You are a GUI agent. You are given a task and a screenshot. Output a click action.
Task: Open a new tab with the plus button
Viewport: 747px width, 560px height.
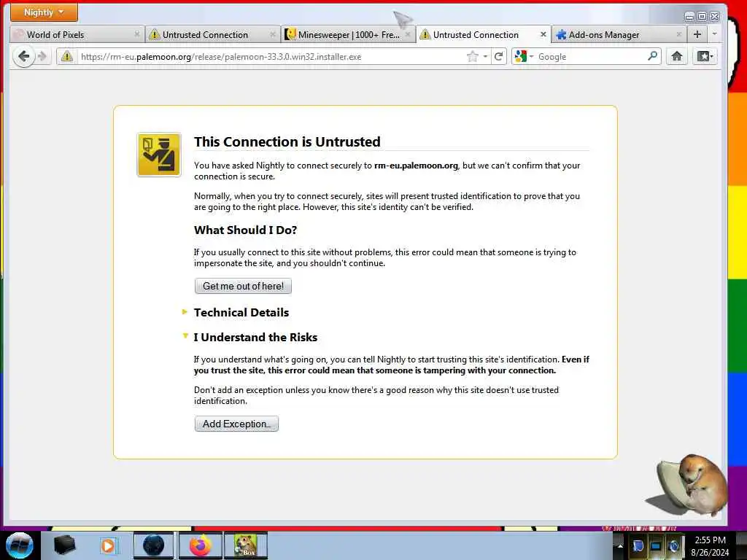click(x=697, y=34)
